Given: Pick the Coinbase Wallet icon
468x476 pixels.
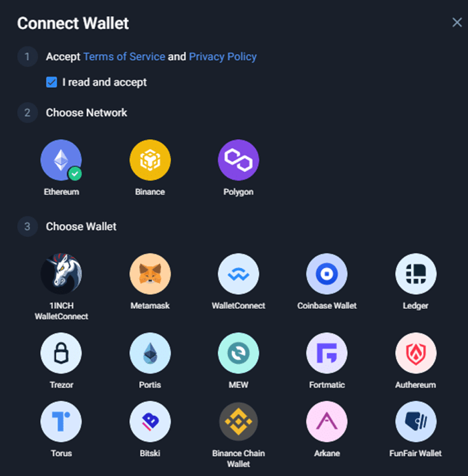Looking at the screenshot, I should click(x=327, y=274).
